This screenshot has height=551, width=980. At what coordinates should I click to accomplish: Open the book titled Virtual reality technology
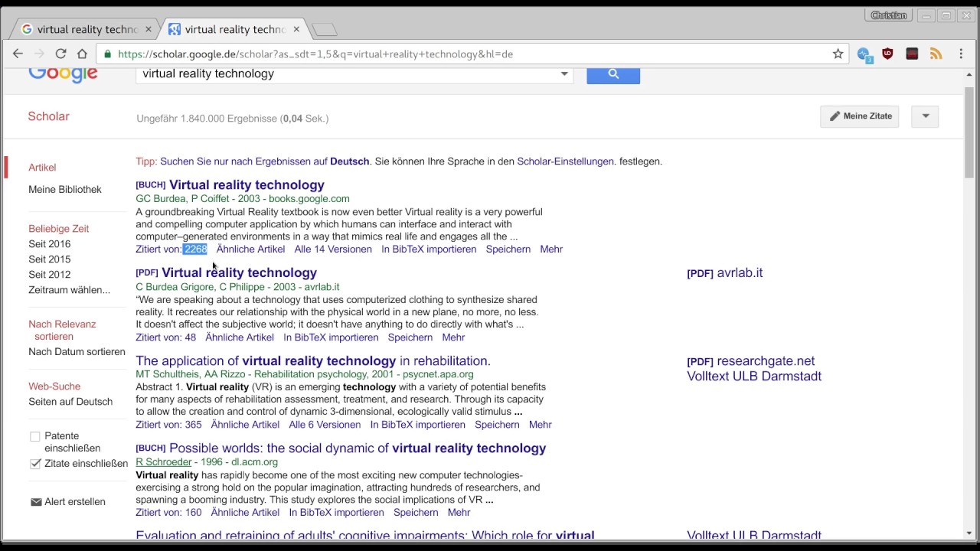pyautogui.click(x=247, y=185)
